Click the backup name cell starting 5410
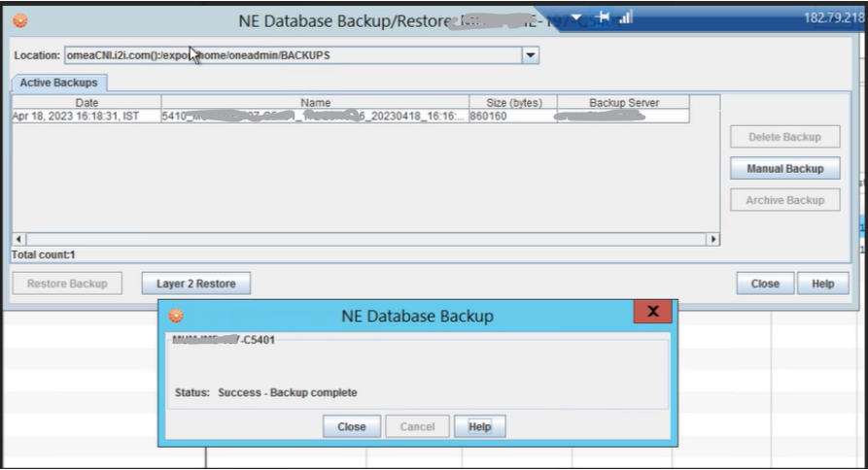 pyautogui.click(x=316, y=117)
